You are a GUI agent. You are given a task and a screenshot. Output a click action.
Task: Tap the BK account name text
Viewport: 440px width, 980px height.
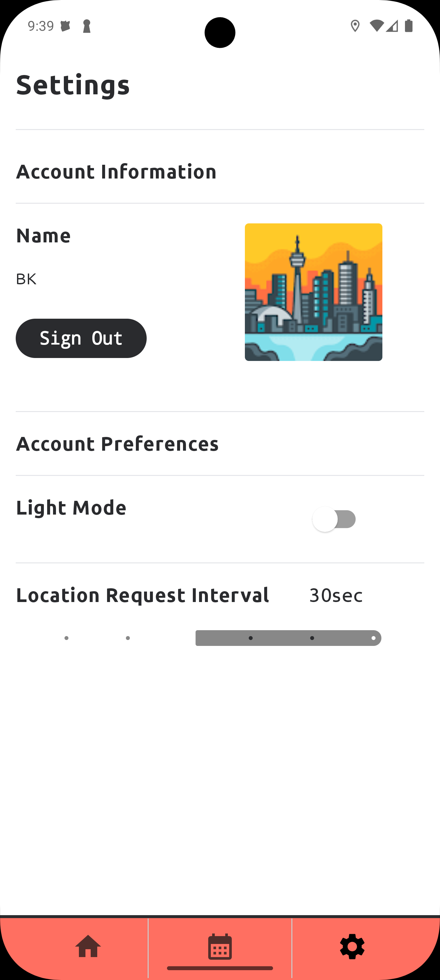(26, 279)
